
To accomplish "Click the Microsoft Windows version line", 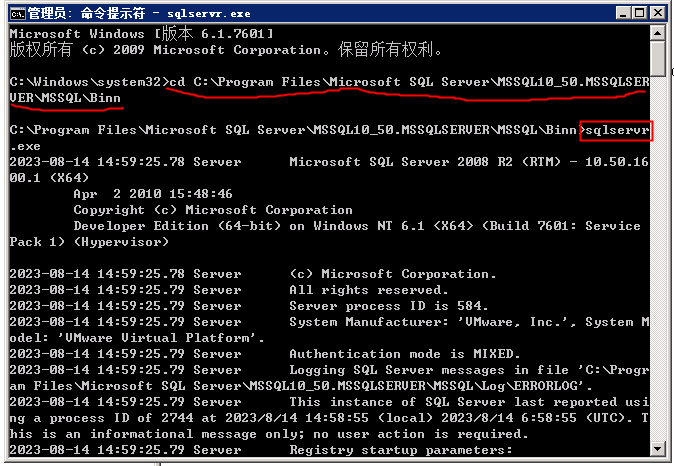I will (x=150, y=34).
